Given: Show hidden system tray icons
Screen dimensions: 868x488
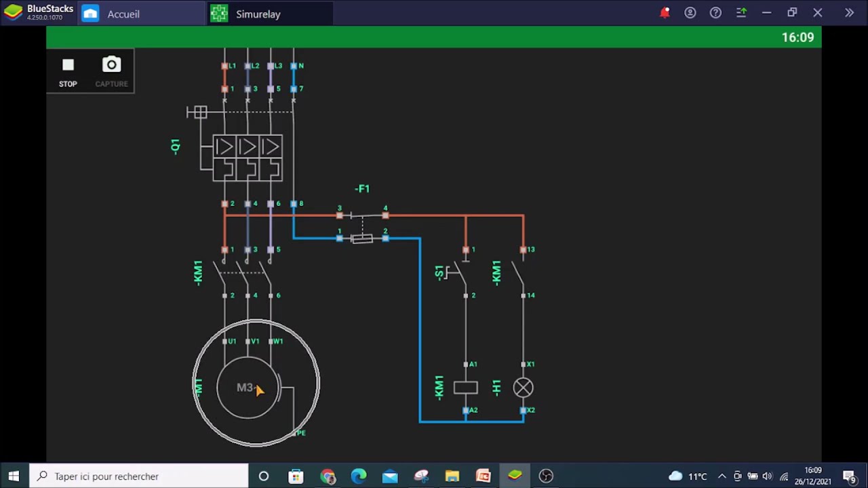Looking at the screenshot, I should point(722,476).
